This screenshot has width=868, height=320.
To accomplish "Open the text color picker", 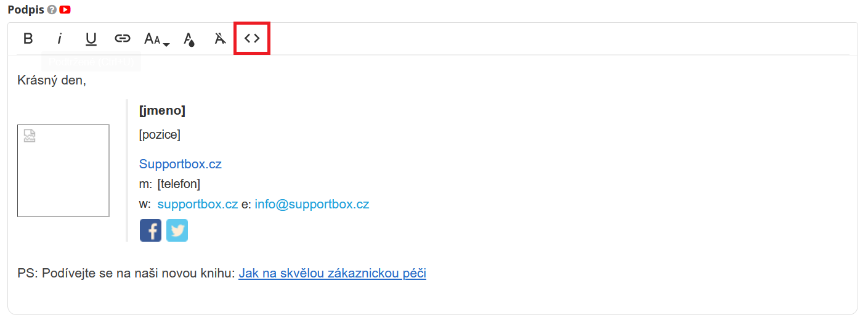I will pos(189,39).
